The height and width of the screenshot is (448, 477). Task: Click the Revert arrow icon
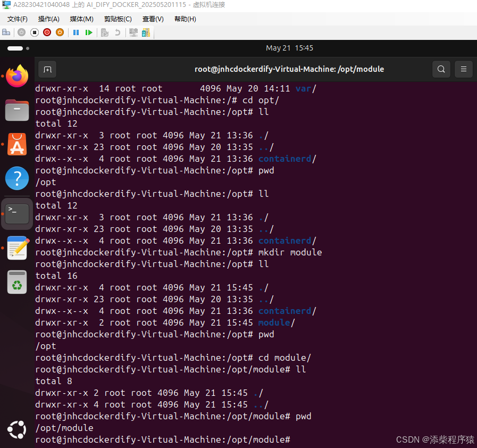point(118,32)
